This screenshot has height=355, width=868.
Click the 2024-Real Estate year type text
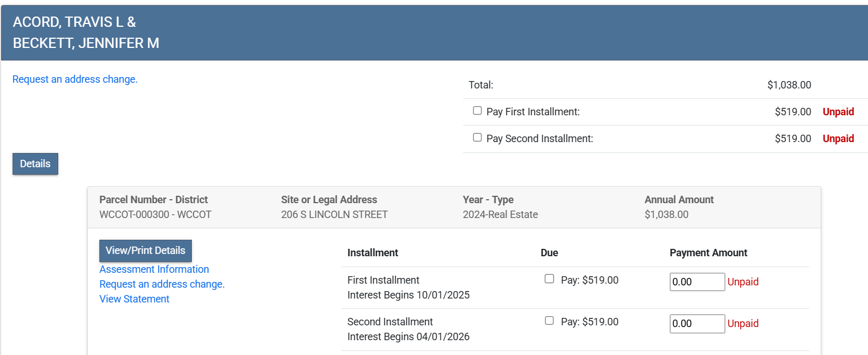click(x=500, y=215)
